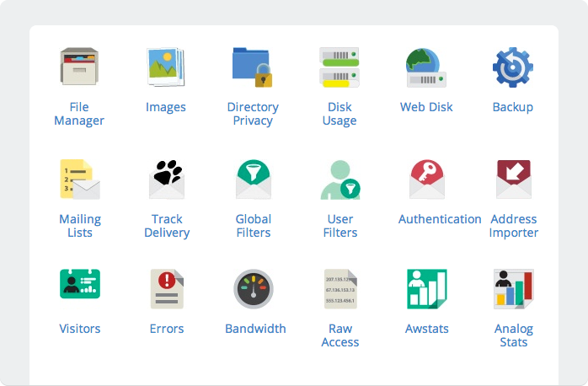Click the Raw Access text link

340,335
